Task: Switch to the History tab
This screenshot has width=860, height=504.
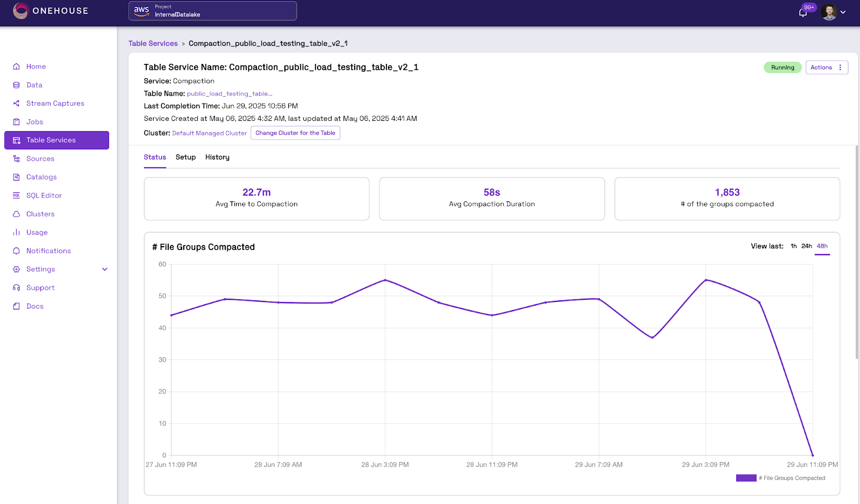Action: [217, 157]
